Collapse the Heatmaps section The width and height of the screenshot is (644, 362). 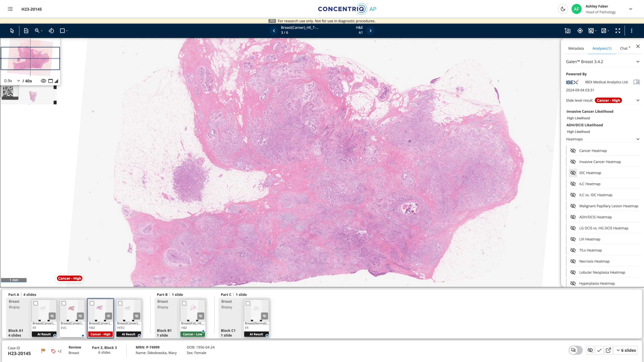(638, 139)
